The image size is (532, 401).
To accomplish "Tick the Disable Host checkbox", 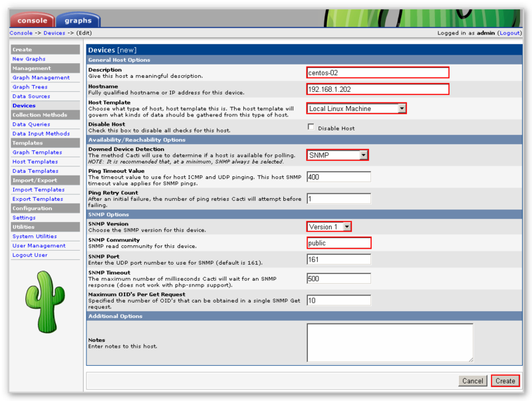I will click(x=311, y=127).
